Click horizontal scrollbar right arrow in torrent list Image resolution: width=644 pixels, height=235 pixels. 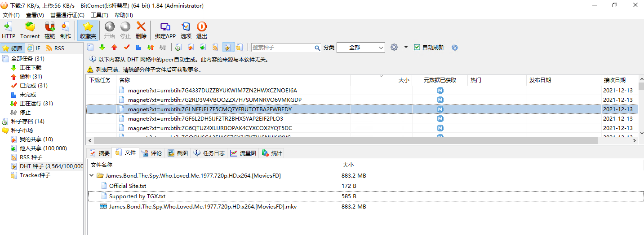coord(634,140)
